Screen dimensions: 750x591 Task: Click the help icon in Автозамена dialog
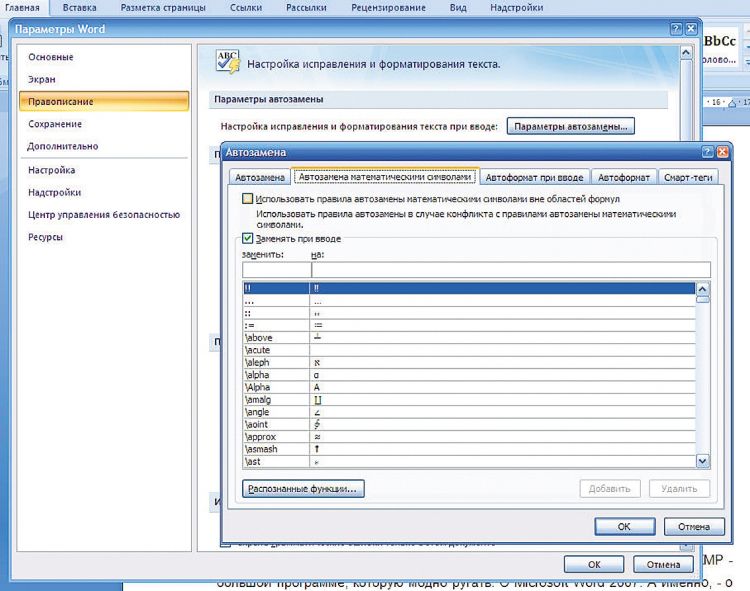click(x=708, y=151)
